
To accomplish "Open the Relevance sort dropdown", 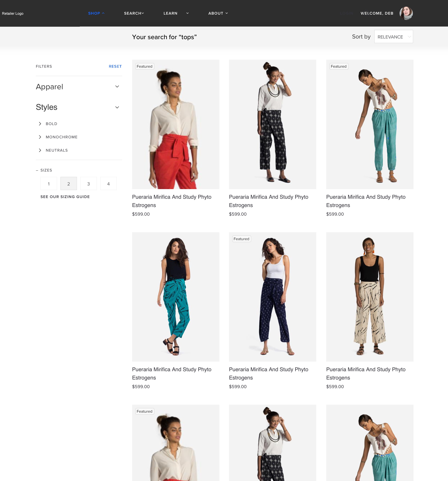I will pyautogui.click(x=394, y=36).
